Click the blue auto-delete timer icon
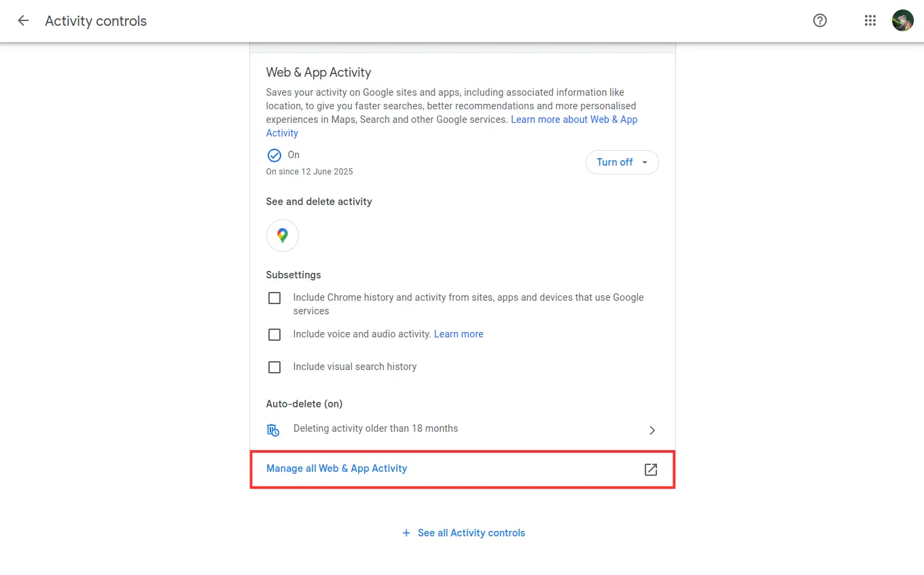924x575 pixels. pos(273,430)
